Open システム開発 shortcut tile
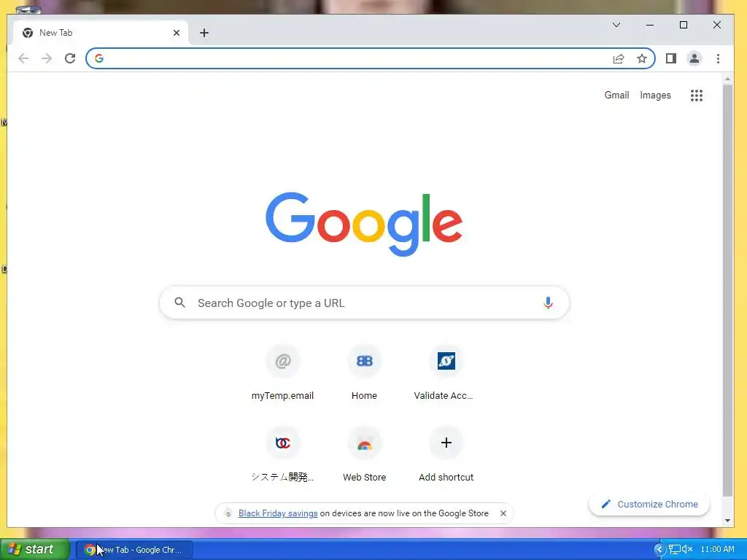The width and height of the screenshot is (747, 560). click(x=282, y=455)
